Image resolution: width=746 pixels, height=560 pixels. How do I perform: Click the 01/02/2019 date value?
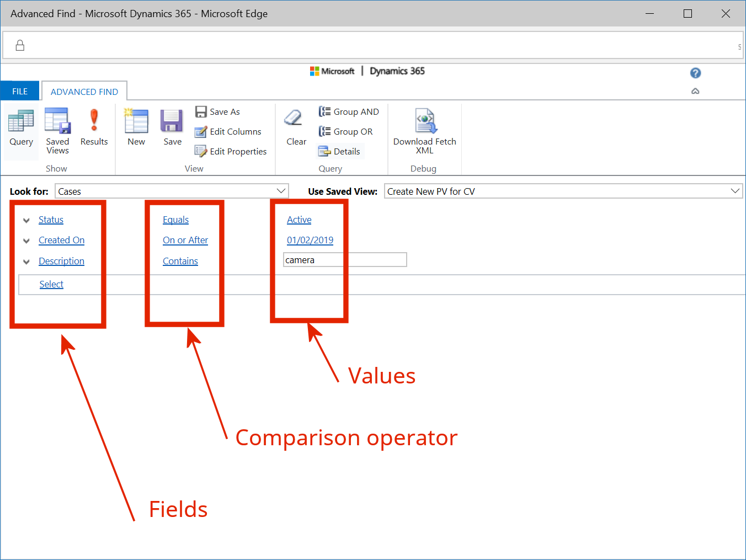pyautogui.click(x=310, y=240)
